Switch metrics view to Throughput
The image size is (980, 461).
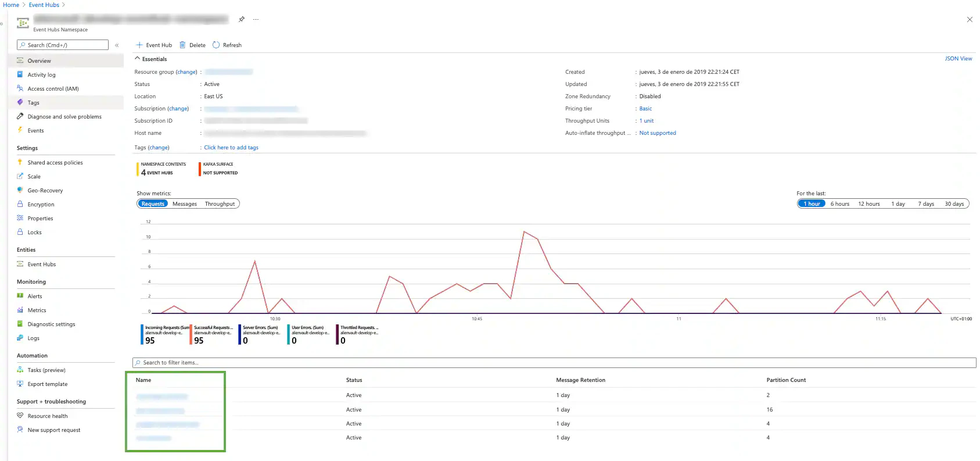coord(220,204)
